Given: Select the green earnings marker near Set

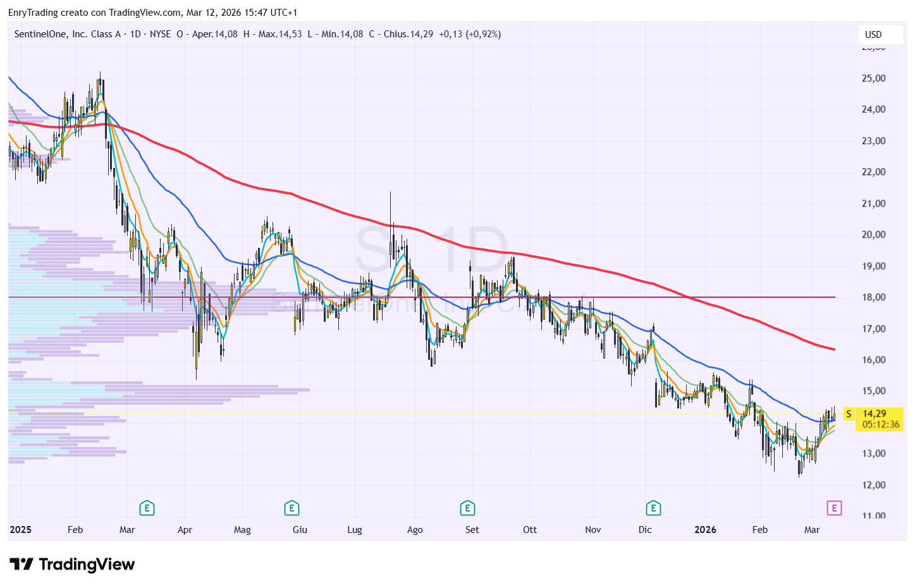Looking at the screenshot, I should click(x=467, y=508).
